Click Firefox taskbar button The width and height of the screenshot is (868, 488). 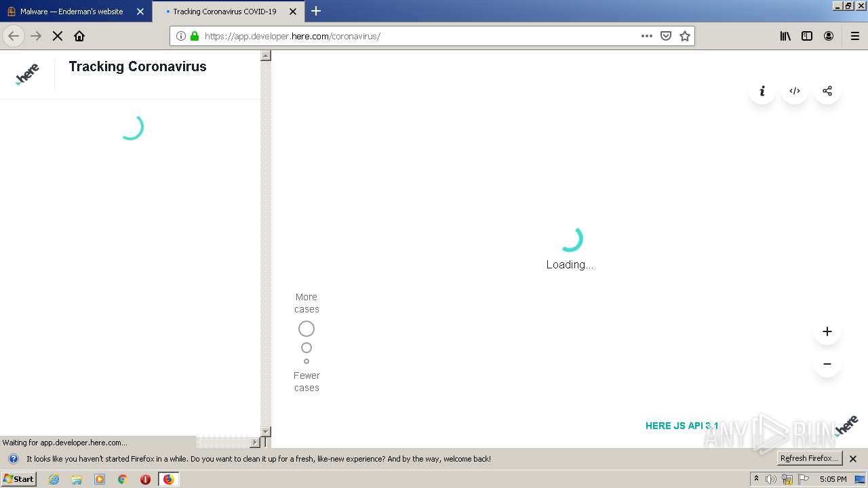pyautogui.click(x=168, y=479)
